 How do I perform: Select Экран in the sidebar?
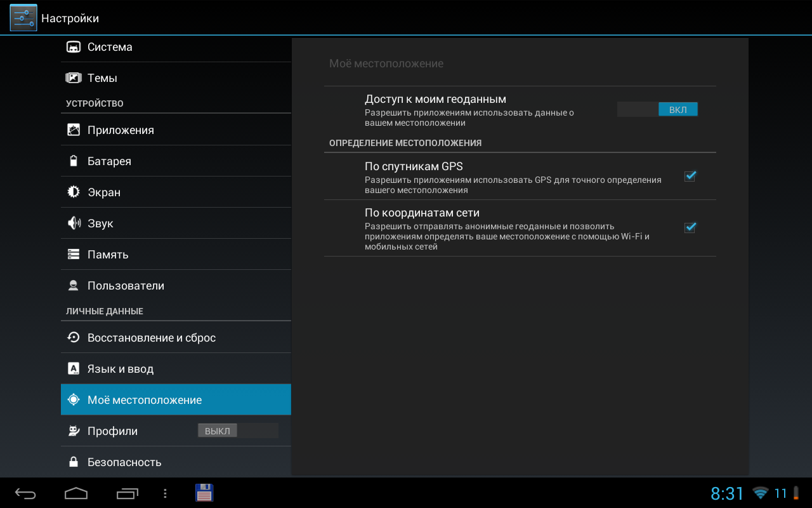tap(176, 192)
